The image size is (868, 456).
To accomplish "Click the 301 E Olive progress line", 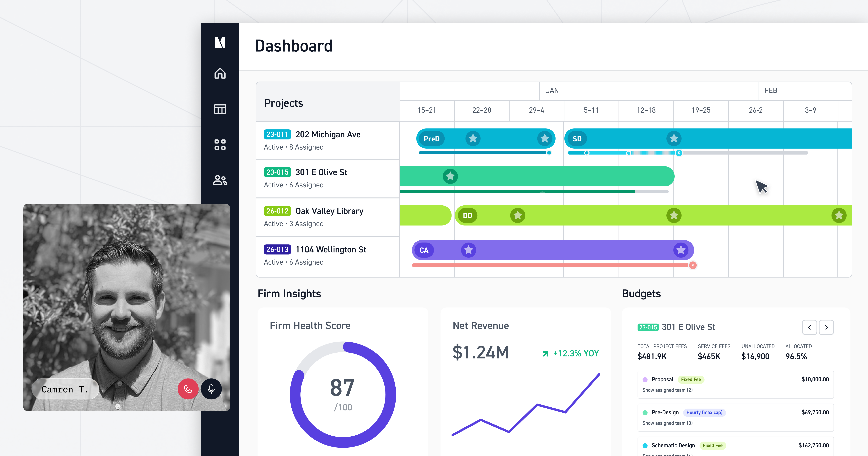I will 534,192.
